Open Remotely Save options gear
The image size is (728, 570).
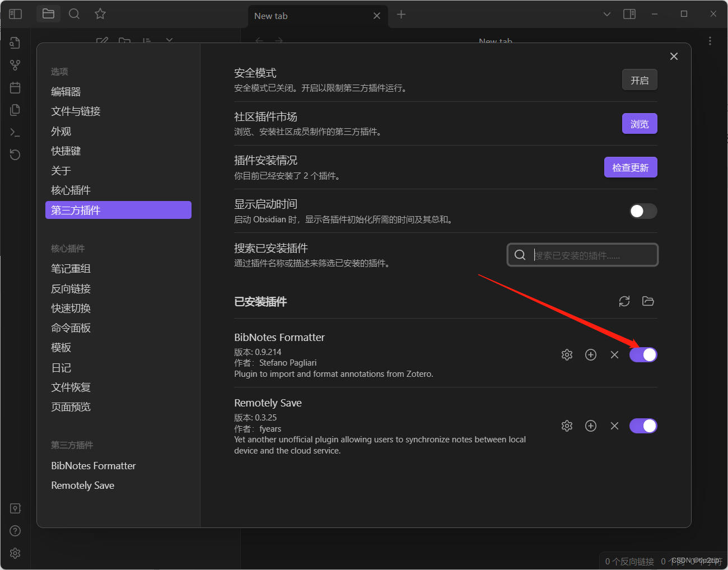pos(567,426)
